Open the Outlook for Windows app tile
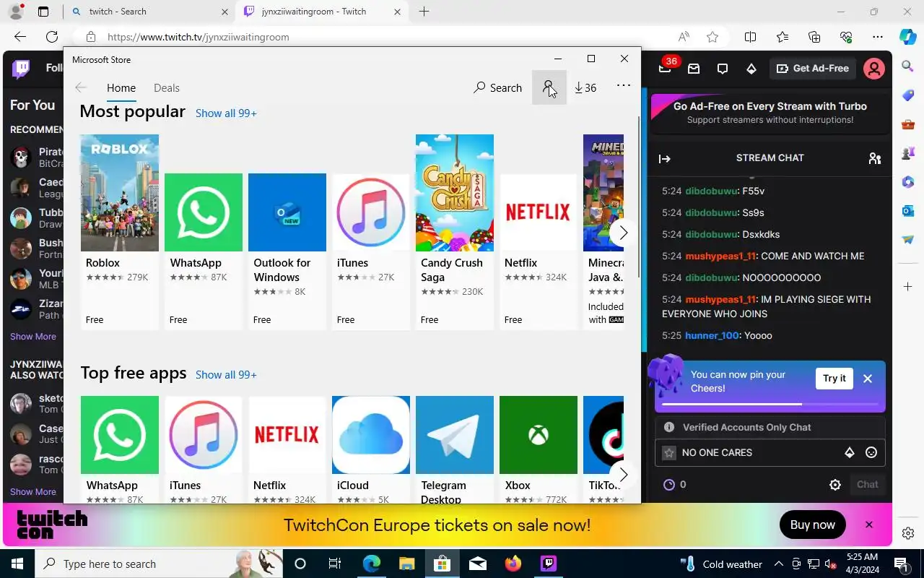This screenshot has height=578, width=924. pyautogui.click(x=287, y=251)
